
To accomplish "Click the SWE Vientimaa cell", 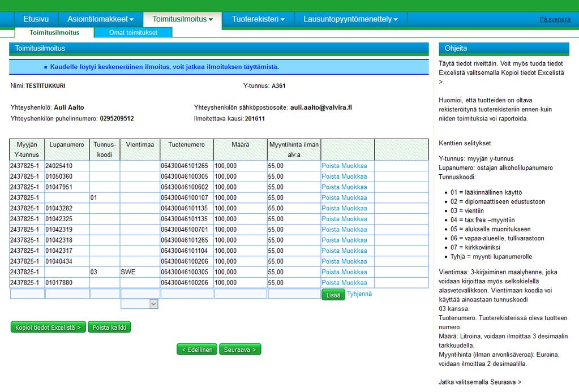I will pos(140,272).
